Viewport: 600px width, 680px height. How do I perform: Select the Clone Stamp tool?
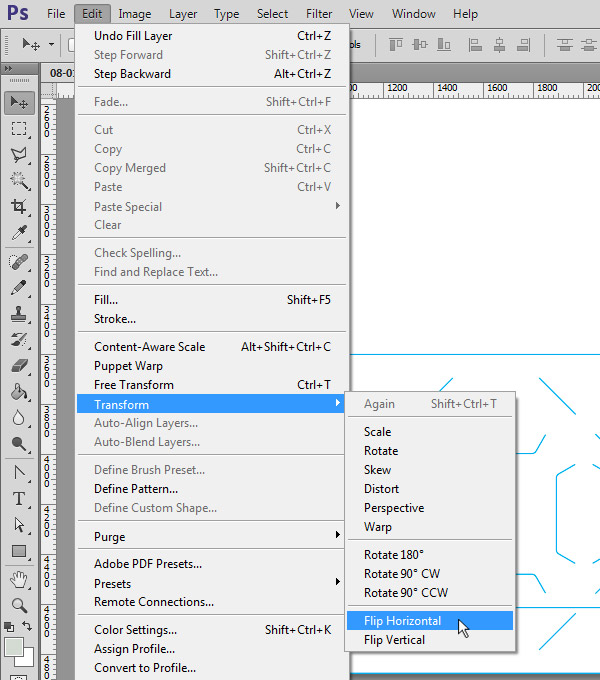click(x=19, y=314)
